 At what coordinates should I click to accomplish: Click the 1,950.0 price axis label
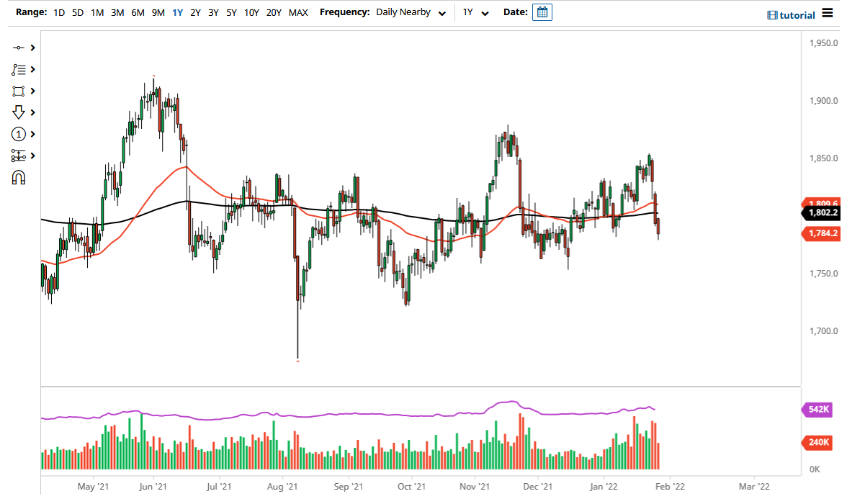coord(823,43)
